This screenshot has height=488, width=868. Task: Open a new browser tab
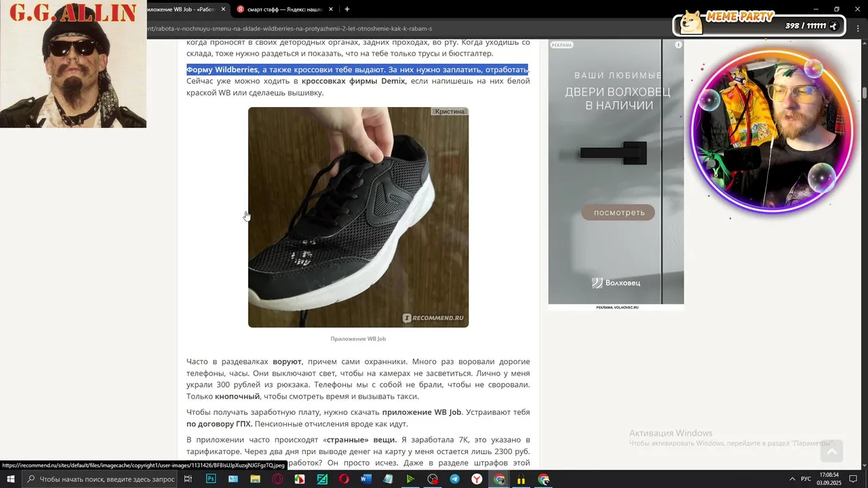tap(347, 9)
